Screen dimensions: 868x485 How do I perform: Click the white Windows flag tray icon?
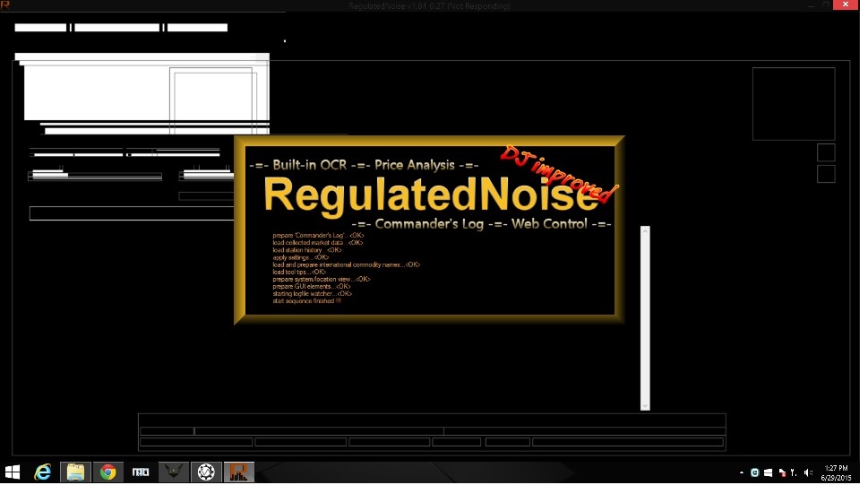pos(768,472)
